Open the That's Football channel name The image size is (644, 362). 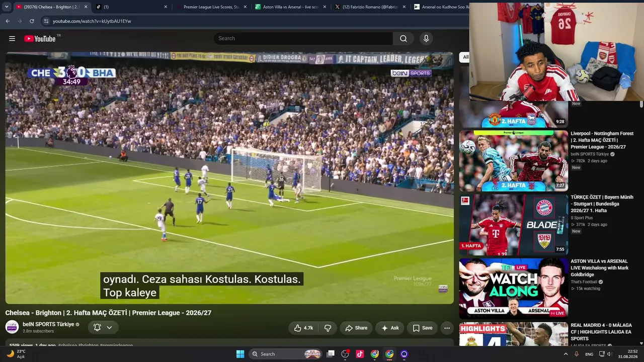(585, 282)
